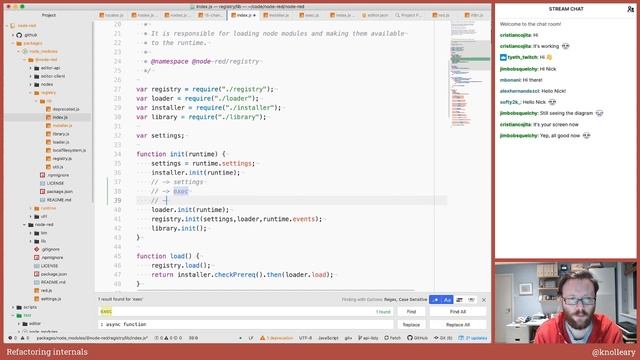The height and width of the screenshot is (360, 640).
Task: Focus the find input containing exec
Action: 246,311
